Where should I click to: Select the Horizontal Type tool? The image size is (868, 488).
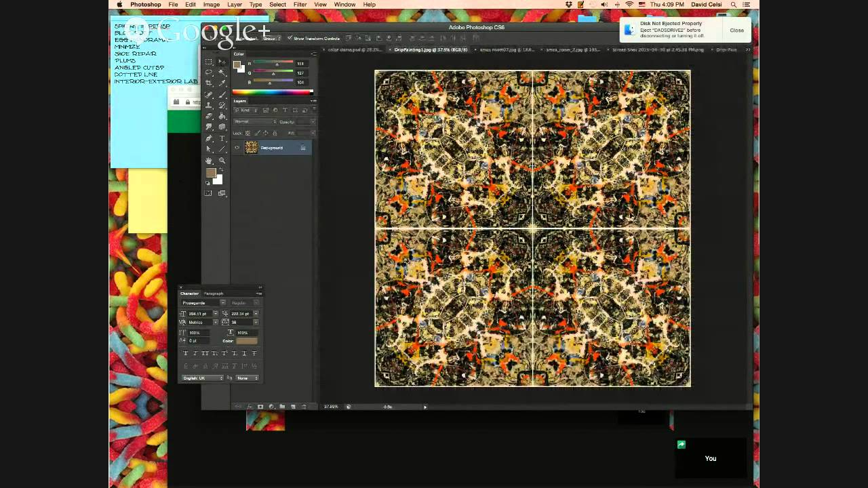pyautogui.click(x=222, y=138)
